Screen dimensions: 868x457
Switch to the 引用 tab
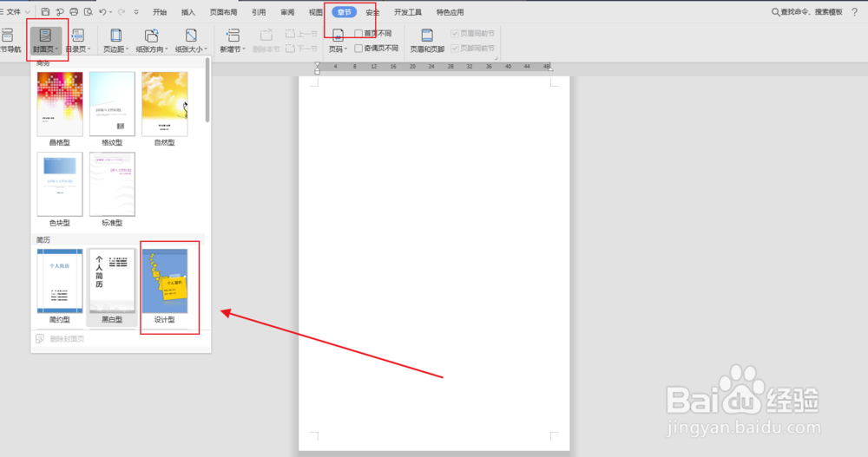click(259, 12)
